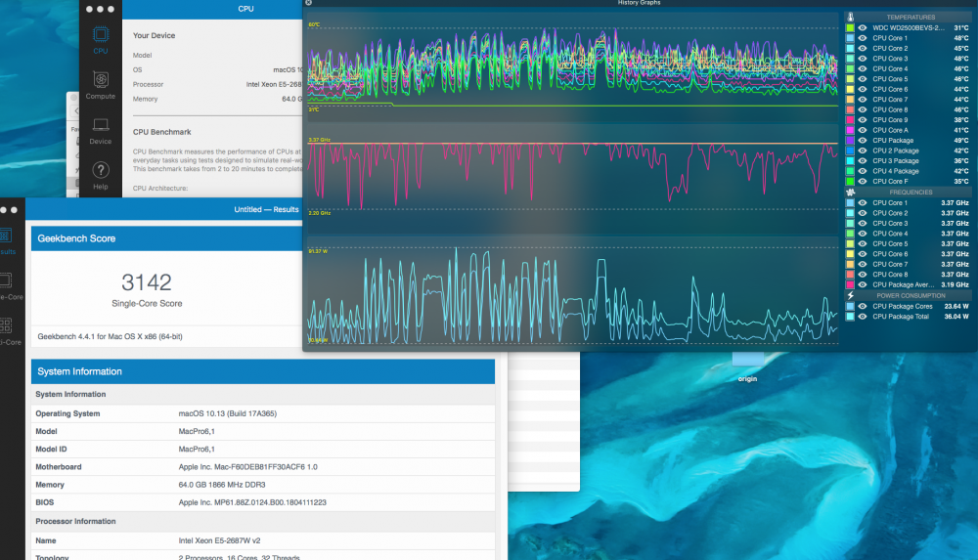Click the Geekbench 4.4.1 for Mac OS X text
Screen dimensions: 978x560
point(110,336)
